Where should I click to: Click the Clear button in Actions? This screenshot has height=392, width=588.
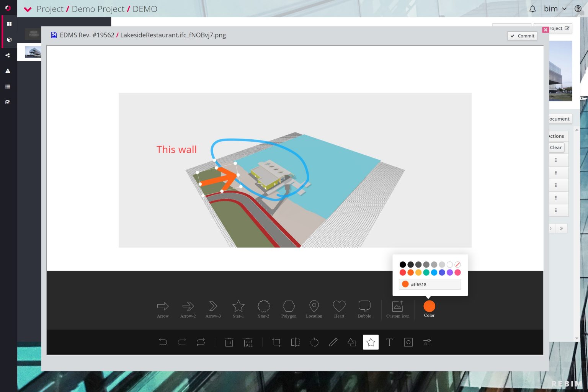[556, 147]
